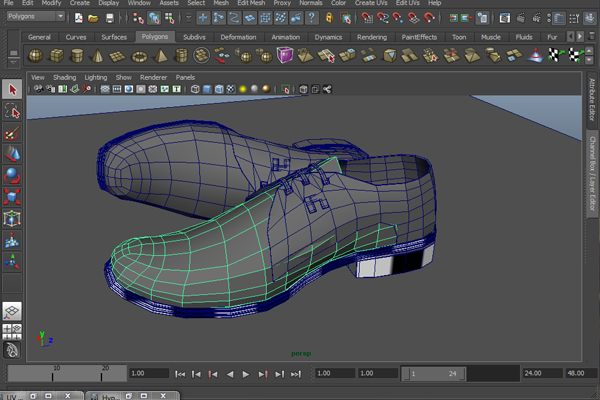
Task: Open the viewport Lighting menu
Action: coord(96,77)
